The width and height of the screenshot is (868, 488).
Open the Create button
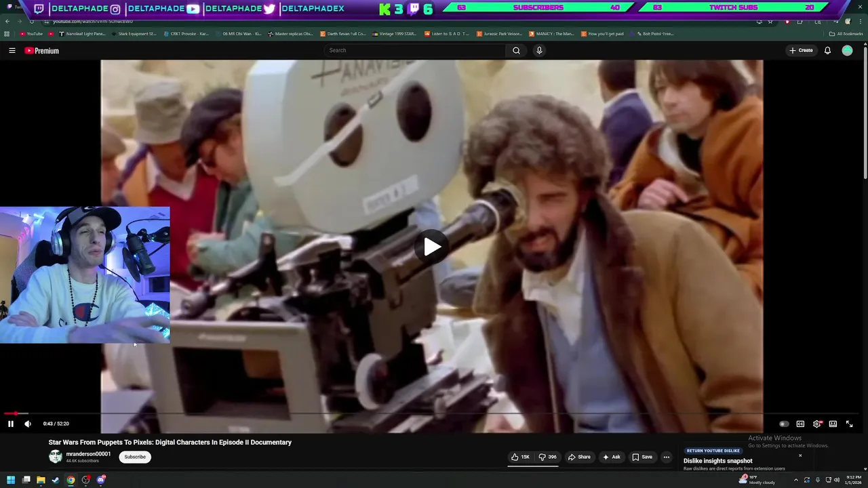801,50
